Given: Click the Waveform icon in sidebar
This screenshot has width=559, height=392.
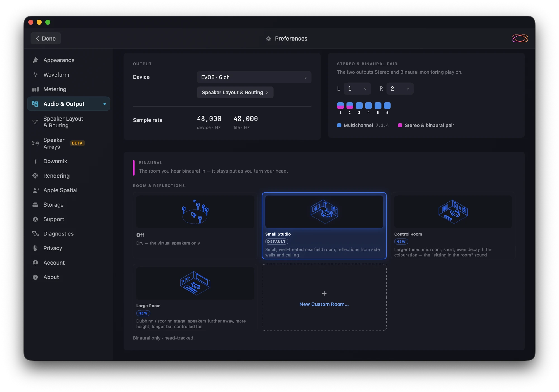Looking at the screenshot, I should pos(35,75).
